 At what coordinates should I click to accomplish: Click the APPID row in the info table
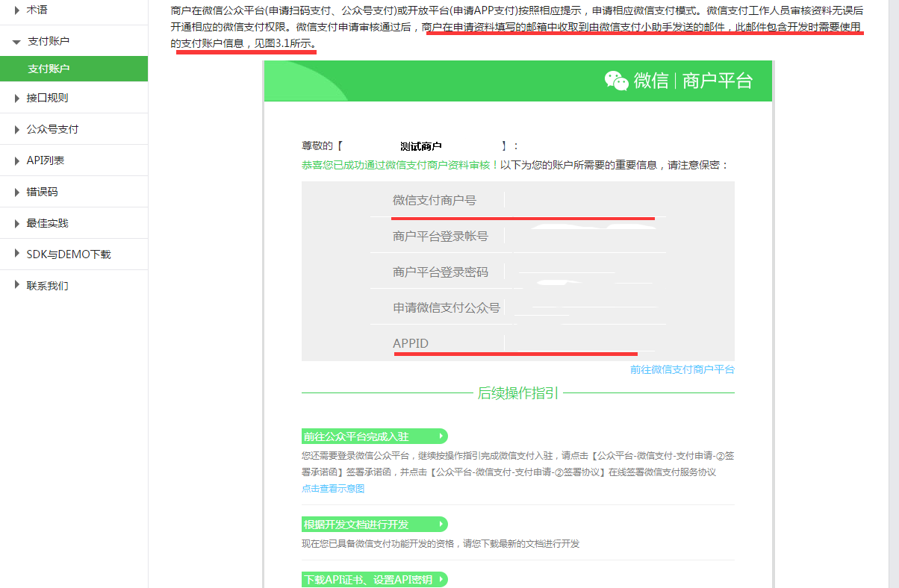click(x=411, y=343)
